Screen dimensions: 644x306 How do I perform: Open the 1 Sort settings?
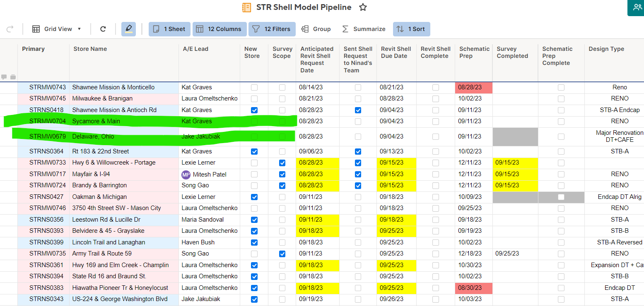tap(412, 29)
